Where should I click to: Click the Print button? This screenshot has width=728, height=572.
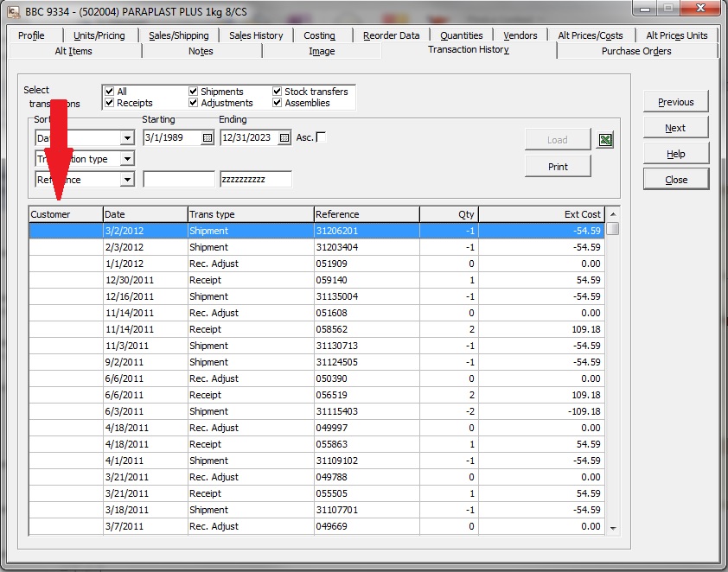point(558,166)
